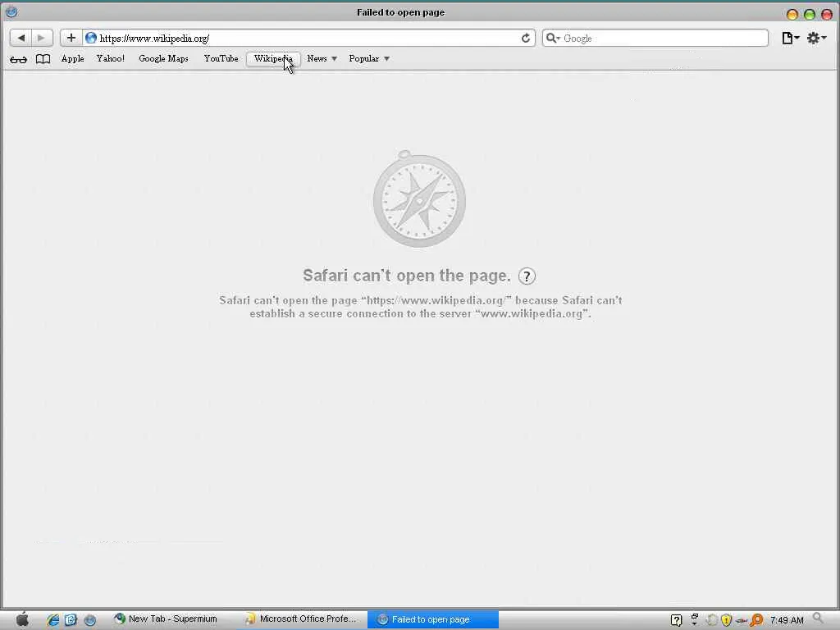Viewport: 840px width, 630px height.
Task: Click the globe site icon in the address bar
Action: coord(91,38)
